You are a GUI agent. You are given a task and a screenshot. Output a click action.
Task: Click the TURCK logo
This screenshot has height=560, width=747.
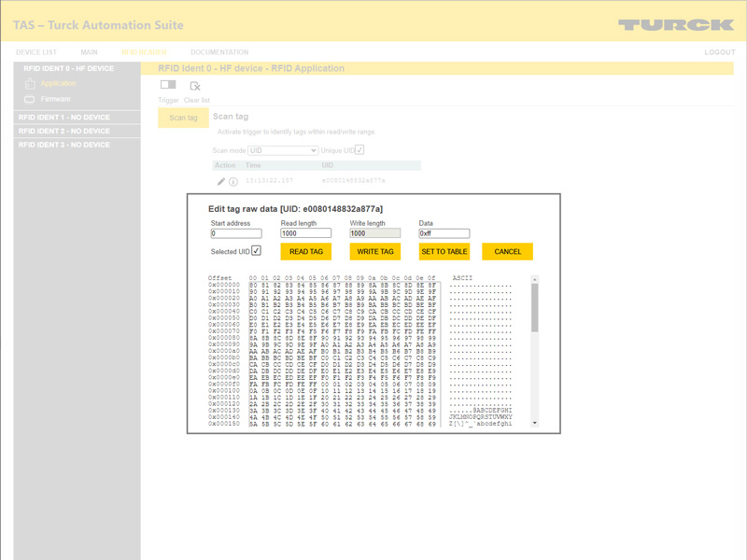click(675, 24)
